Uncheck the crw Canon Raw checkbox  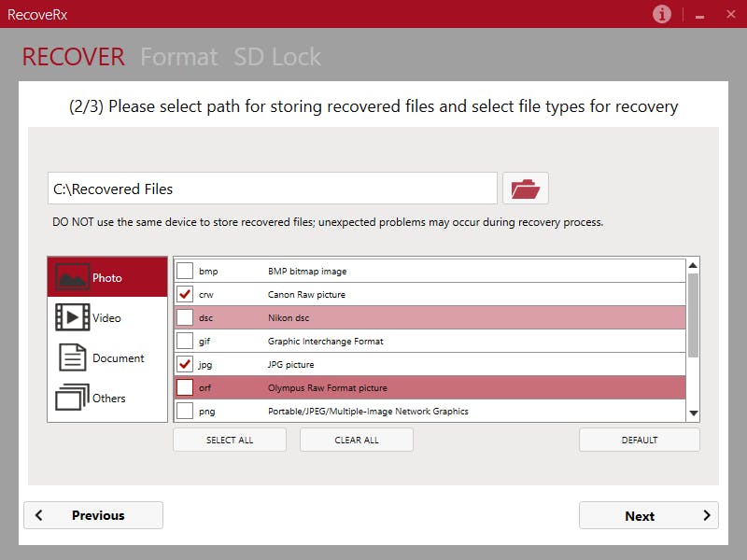pos(185,294)
